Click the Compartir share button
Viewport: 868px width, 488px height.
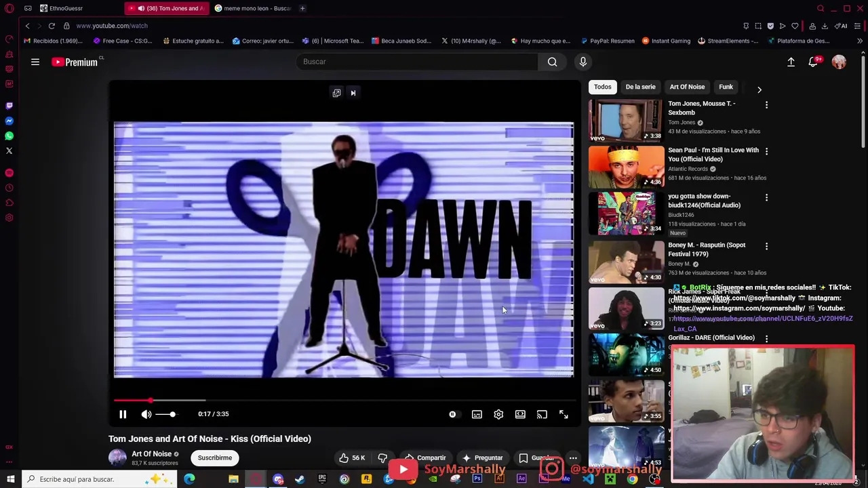click(425, 457)
